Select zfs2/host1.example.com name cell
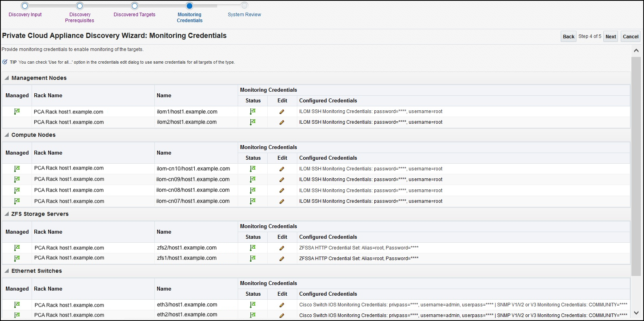 tap(187, 248)
